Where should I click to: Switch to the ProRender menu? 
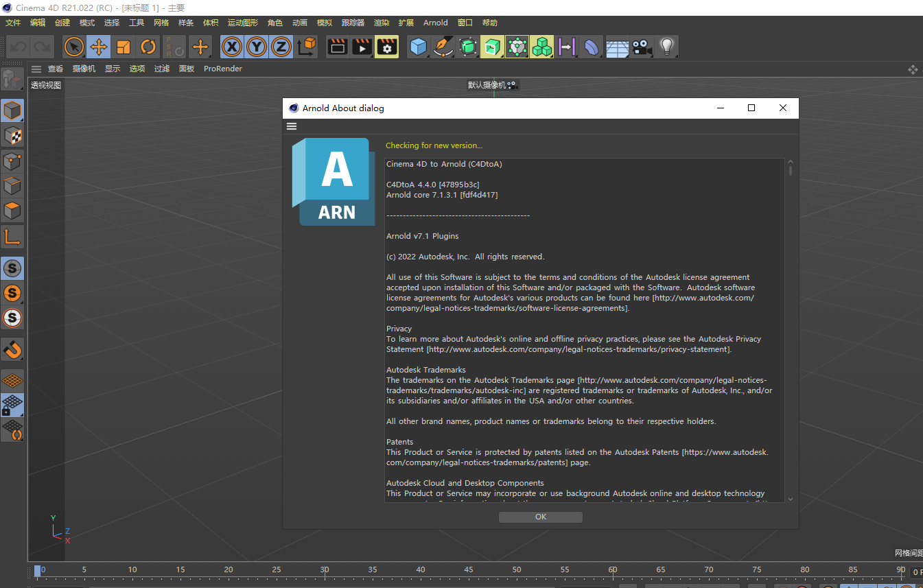click(x=222, y=69)
